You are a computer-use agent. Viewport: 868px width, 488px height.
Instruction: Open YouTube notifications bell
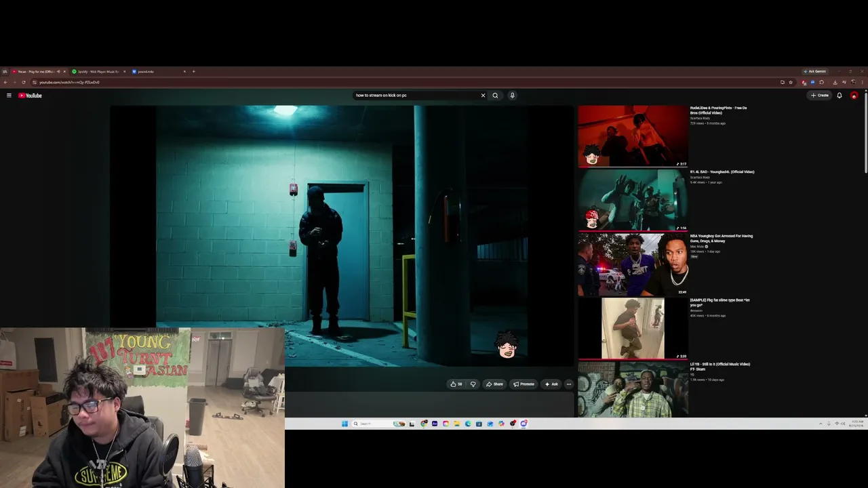click(840, 96)
